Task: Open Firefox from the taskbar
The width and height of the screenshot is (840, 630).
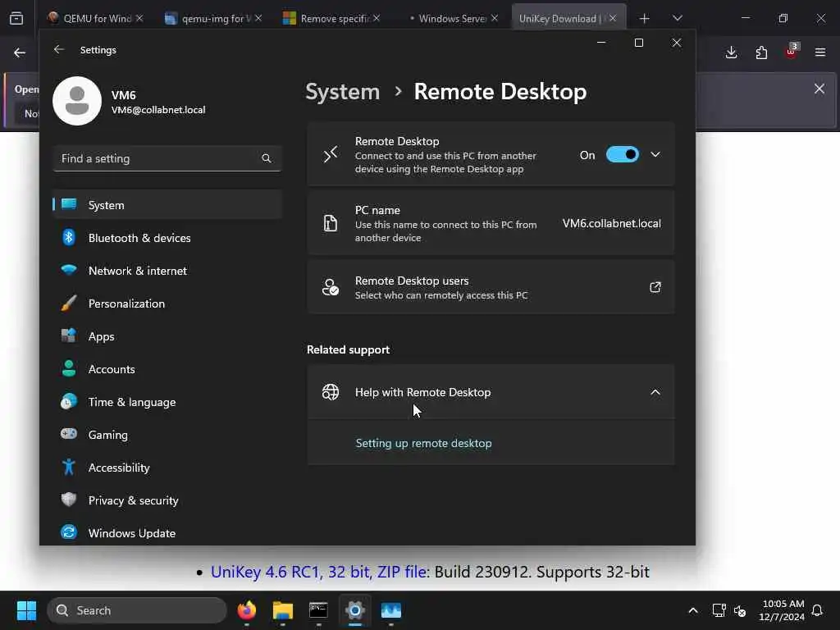Action: (246, 610)
